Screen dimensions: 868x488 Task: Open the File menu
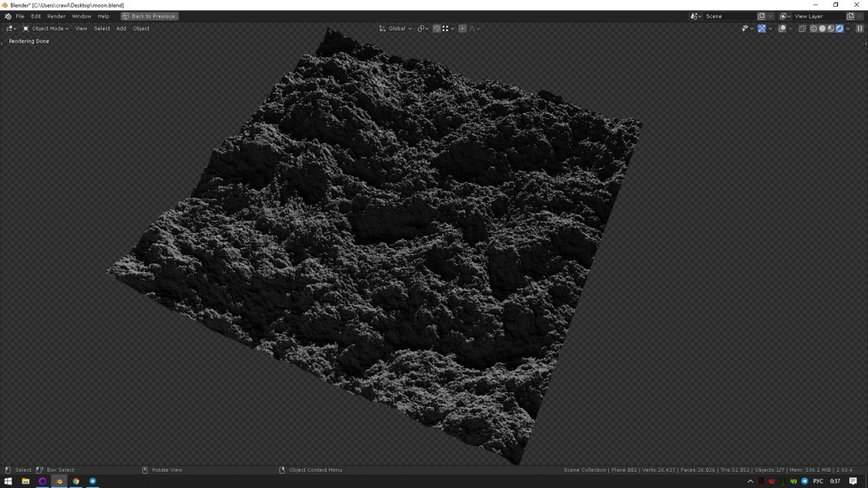[x=20, y=16]
